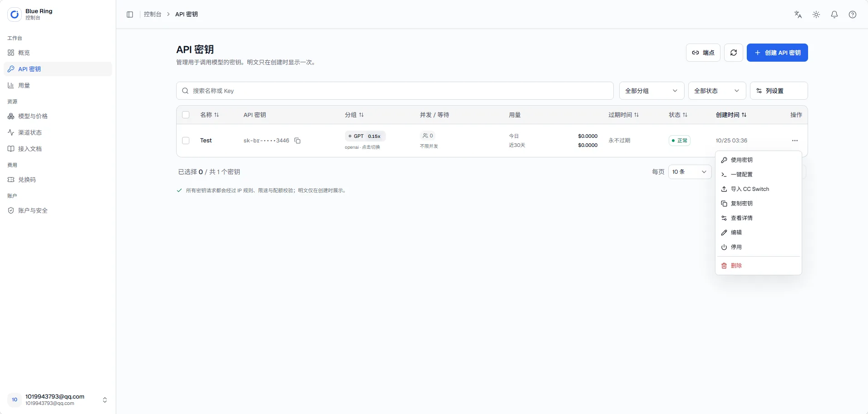Click the three-dot actions icon for Test
This screenshot has height=414, width=868.
(795, 141)
